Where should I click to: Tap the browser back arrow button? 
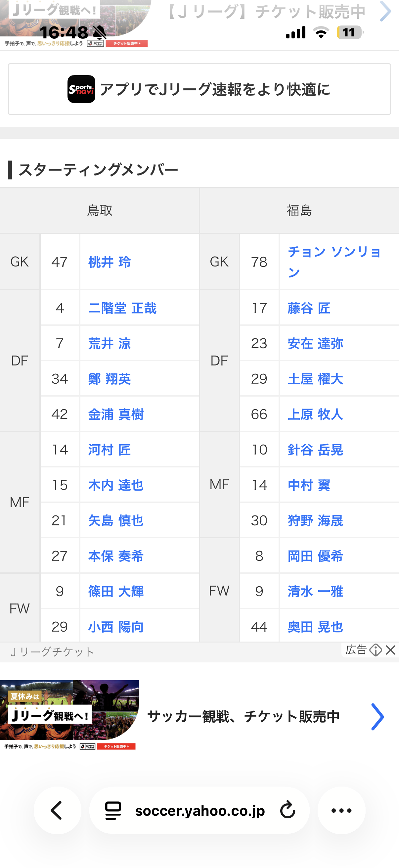click(x=57, y=810)
